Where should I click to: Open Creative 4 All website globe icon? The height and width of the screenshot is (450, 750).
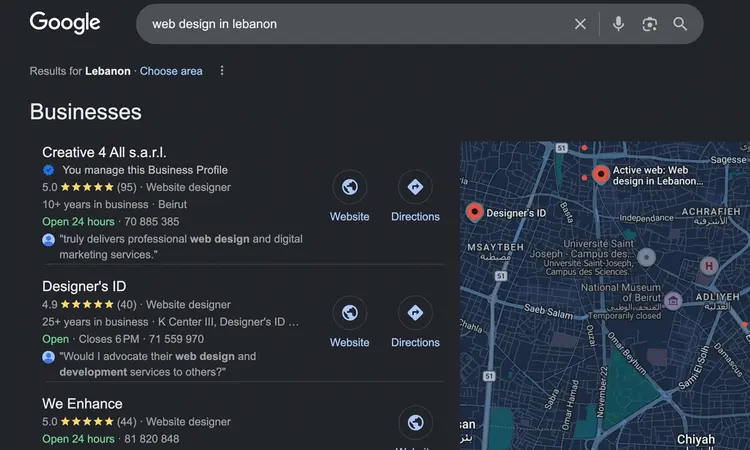coord(349,187)
